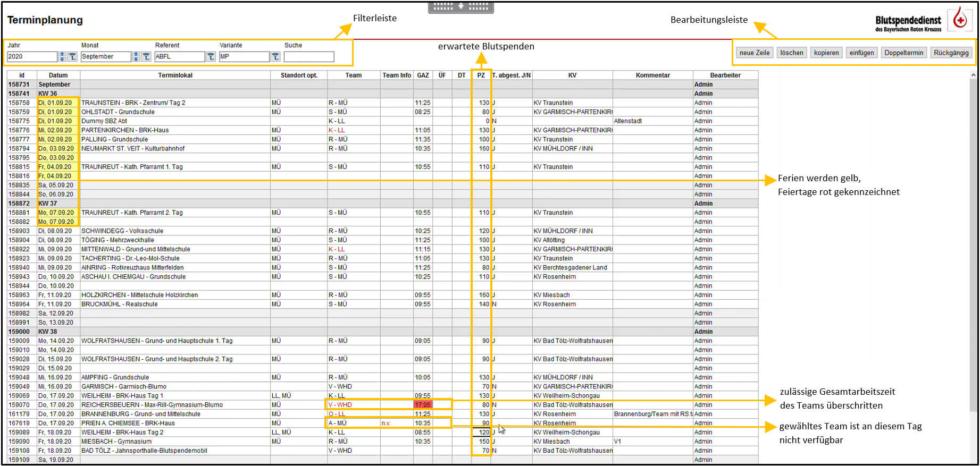Open the Referent filter icon

tap(211, 56)
